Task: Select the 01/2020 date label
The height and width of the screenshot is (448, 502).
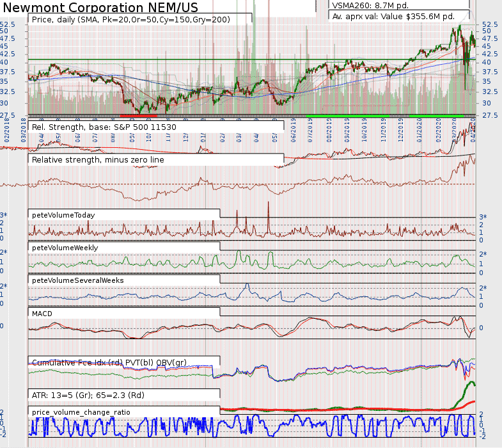Action: [420, 130]
